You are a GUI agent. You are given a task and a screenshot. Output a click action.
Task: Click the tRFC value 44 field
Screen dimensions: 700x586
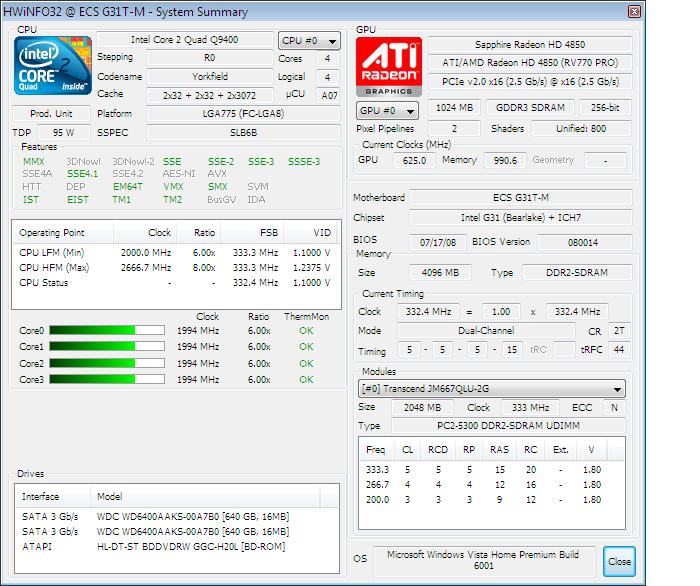pos(619,350)
